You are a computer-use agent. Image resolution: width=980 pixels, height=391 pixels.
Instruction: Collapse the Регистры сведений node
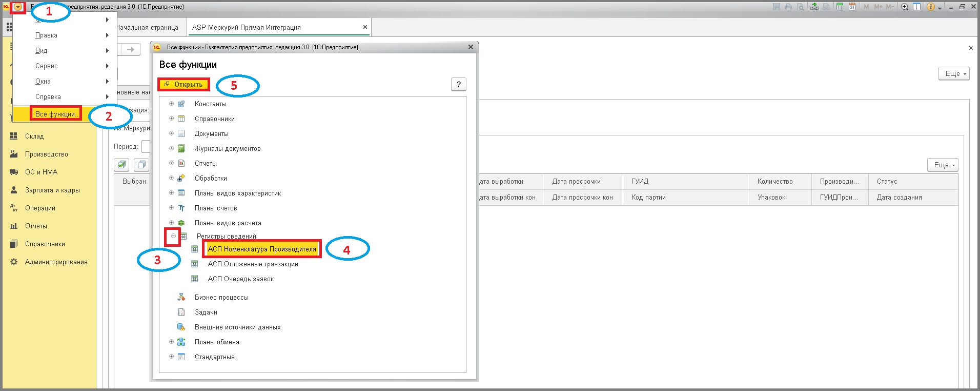point(174,236)
